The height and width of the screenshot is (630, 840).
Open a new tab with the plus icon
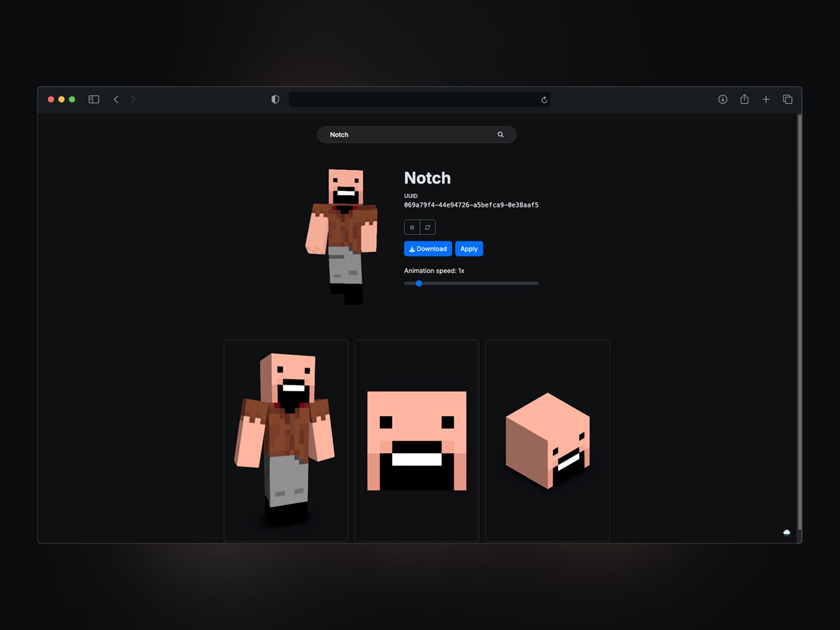tap(766, 99)
